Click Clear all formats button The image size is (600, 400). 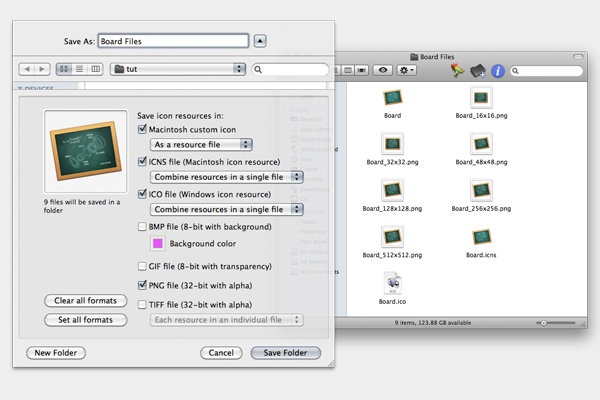(85, 300)
